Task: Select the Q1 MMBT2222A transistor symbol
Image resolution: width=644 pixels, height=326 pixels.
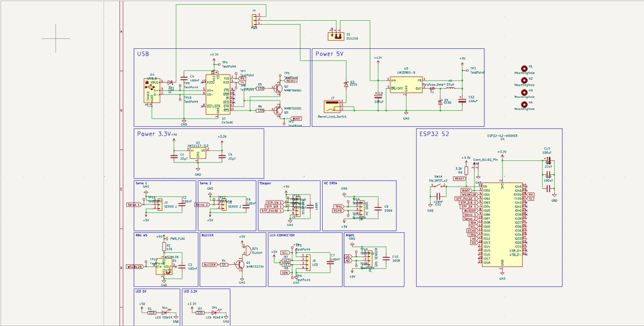Action: click(x=239, y=265)
